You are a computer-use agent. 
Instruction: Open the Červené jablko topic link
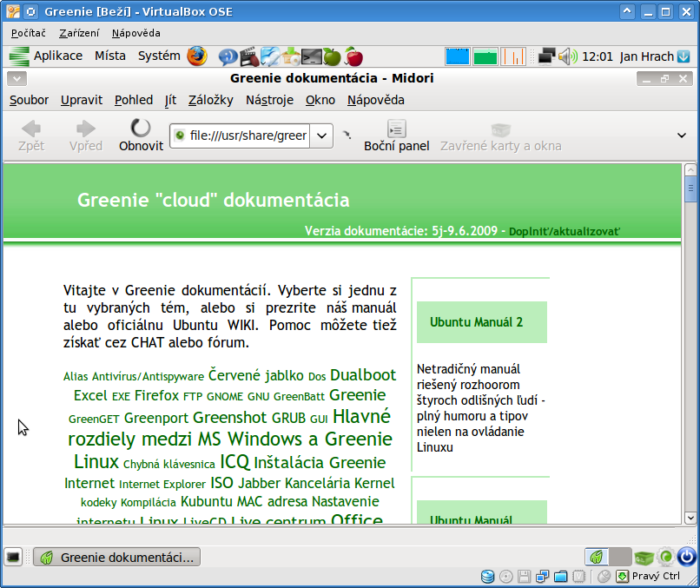(256, 375)
